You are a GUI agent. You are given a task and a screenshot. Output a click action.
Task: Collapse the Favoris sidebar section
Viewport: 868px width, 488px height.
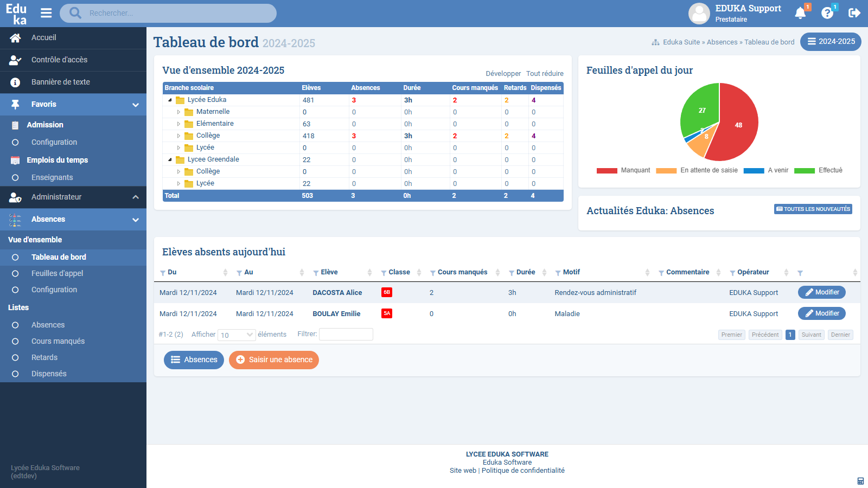click(135, 105)
